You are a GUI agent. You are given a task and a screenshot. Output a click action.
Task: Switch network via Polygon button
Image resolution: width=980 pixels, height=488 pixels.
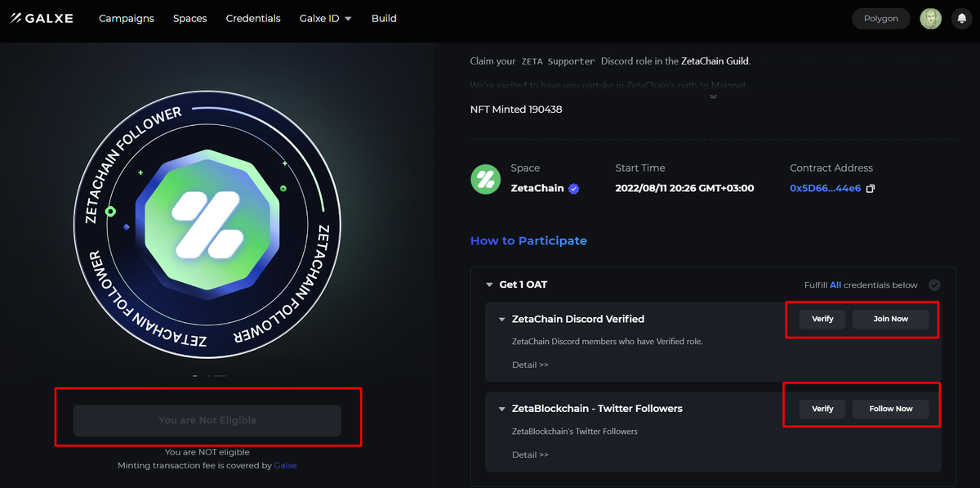881,18
